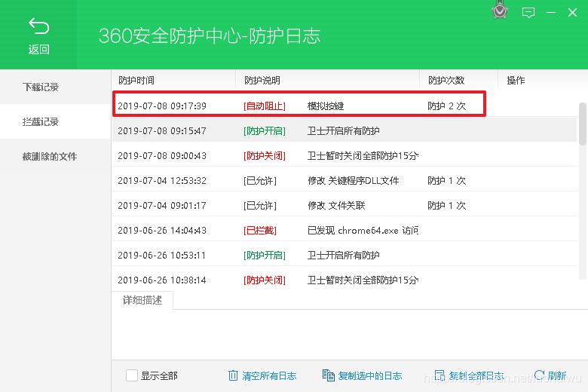Select the 2019-07-04 09:01:17 log row
Screen dimensions: 588x392
click(345, 205)
